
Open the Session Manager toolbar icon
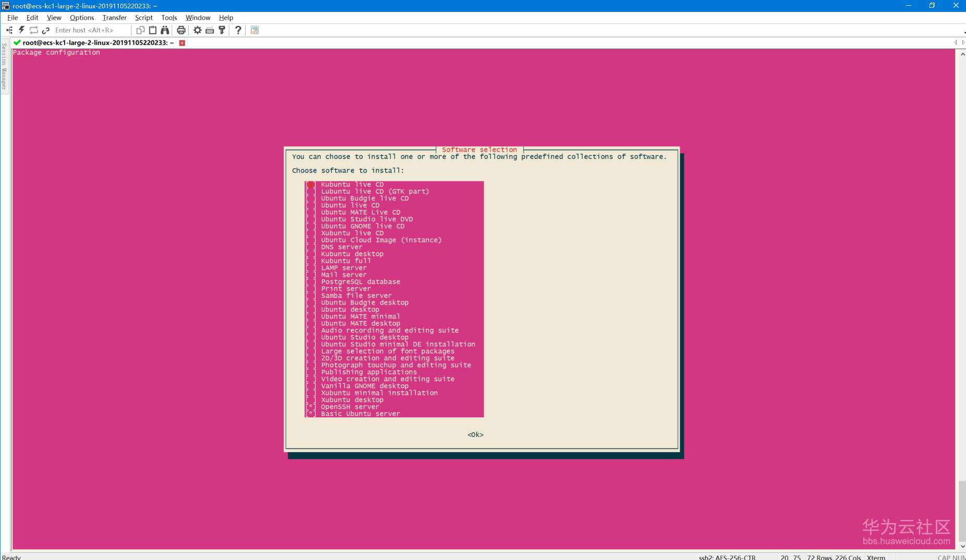click(x=9, y=30)
